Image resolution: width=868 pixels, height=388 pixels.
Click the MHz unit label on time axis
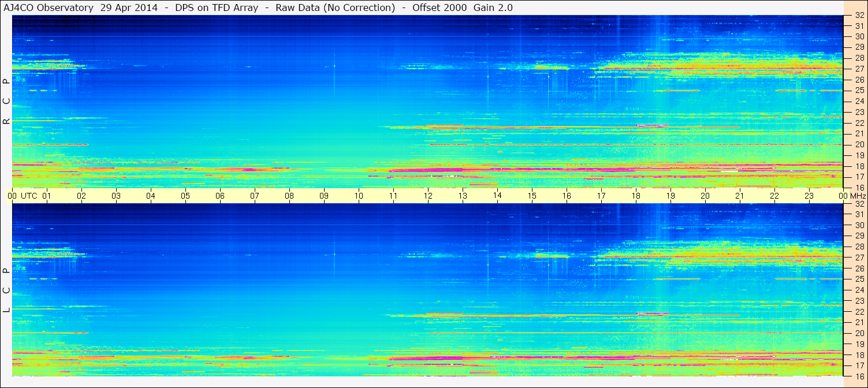click(858, 196)
